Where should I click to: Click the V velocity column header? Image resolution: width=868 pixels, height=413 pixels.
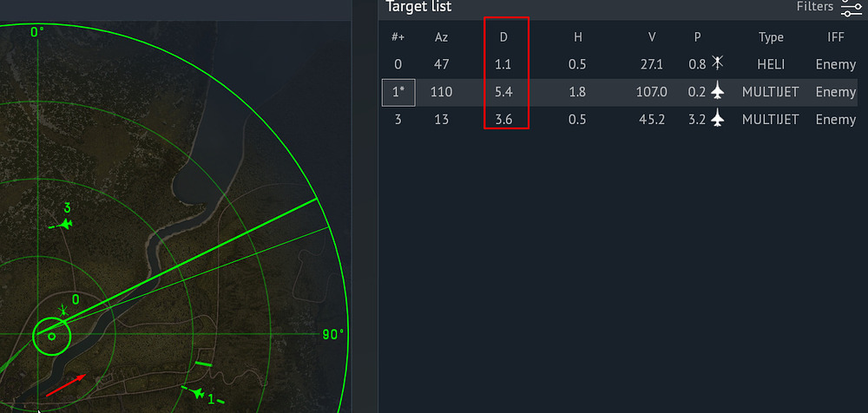[652, 37]
